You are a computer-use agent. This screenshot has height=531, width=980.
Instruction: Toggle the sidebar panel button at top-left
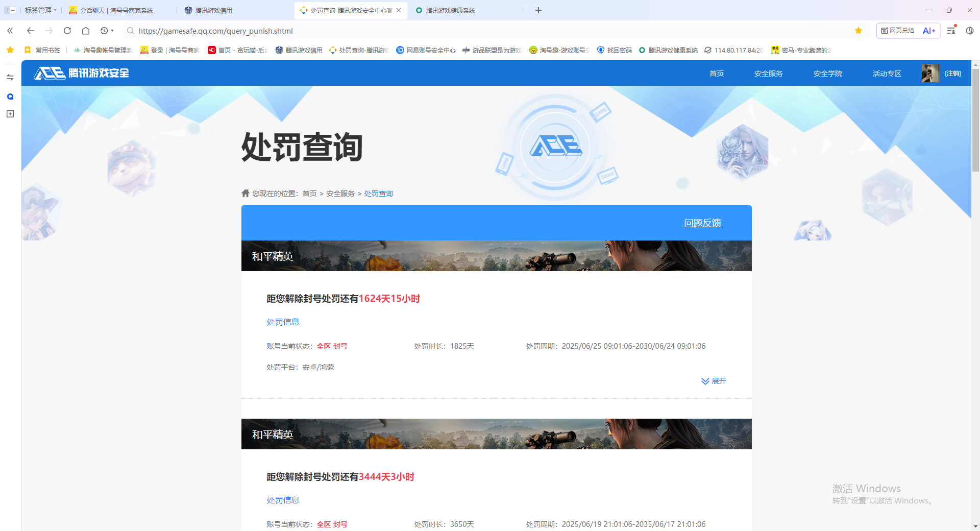coord(10,10)
